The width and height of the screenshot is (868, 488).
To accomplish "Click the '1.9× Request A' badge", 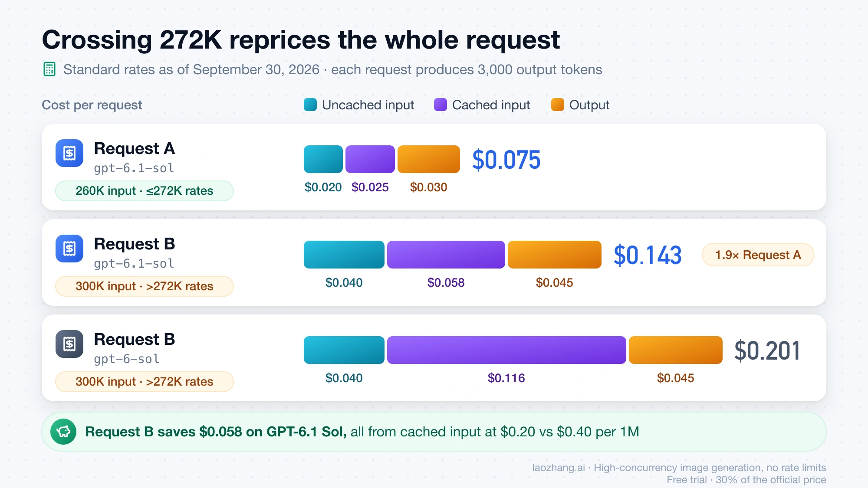I will tap(758, 255).
